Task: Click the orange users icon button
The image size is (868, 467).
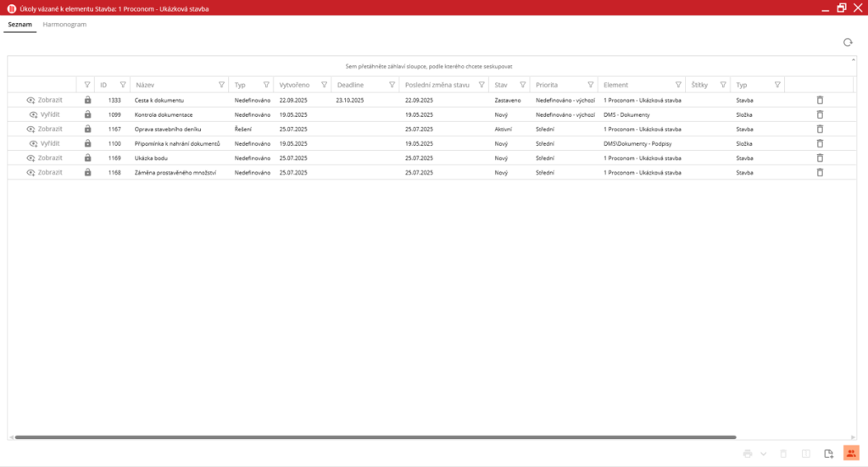Action: point(851,454)
